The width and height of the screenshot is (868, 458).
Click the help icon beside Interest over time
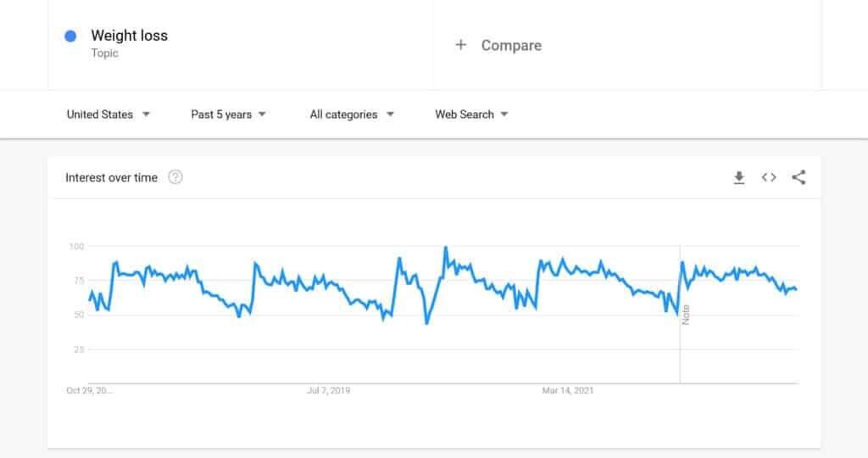[175, 177]
